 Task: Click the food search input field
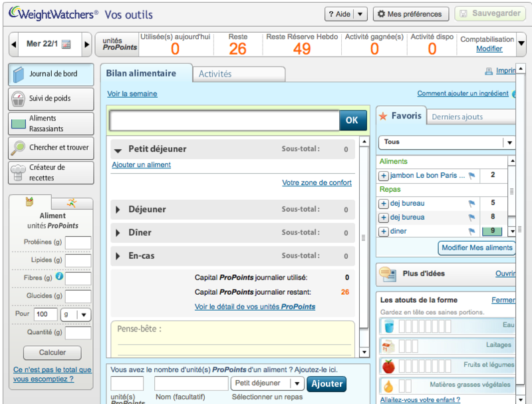coord(224,120)
